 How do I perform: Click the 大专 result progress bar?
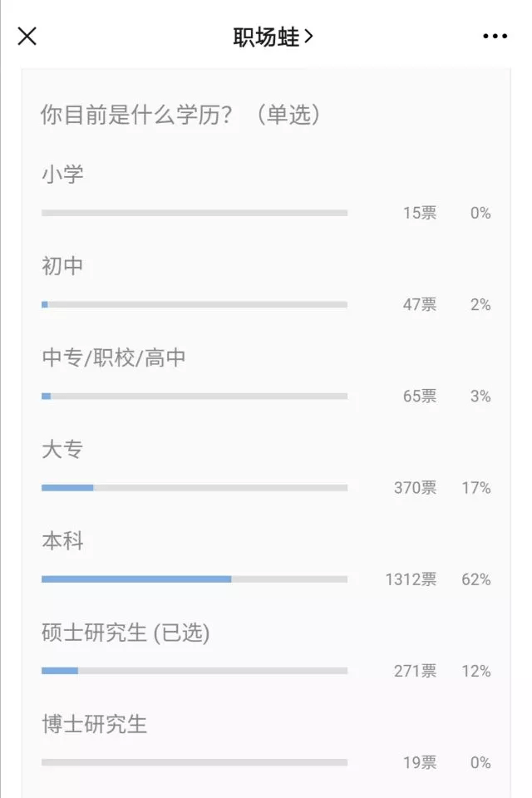(194, 487)
